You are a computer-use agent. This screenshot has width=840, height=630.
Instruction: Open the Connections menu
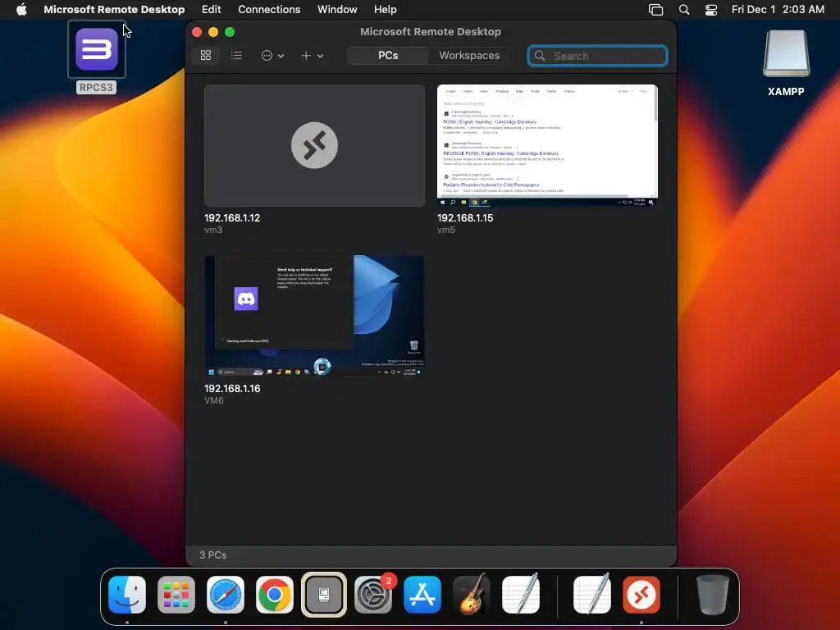click(269, 9)
